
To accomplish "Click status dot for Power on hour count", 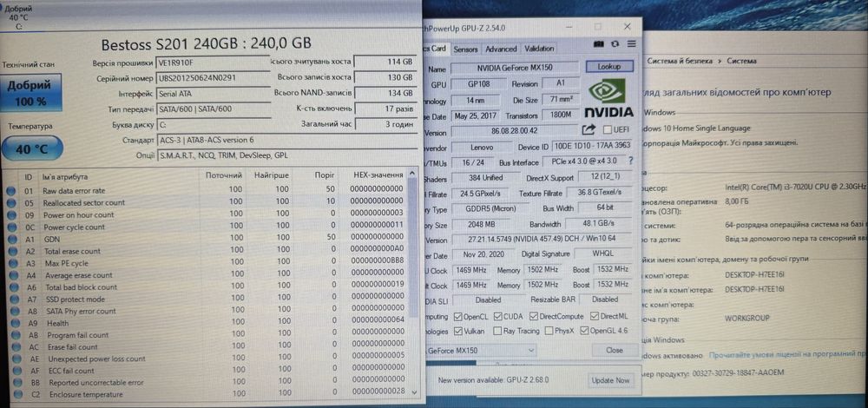I will [x=11, y=214].
